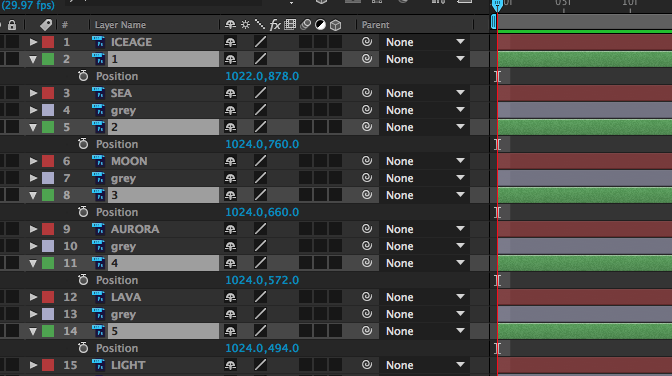Click the Shy switch on ICEAGE layer
Image resolution: width=672 pixels, height=376 pixels.
pyautogui.click(x=231, y=42)
